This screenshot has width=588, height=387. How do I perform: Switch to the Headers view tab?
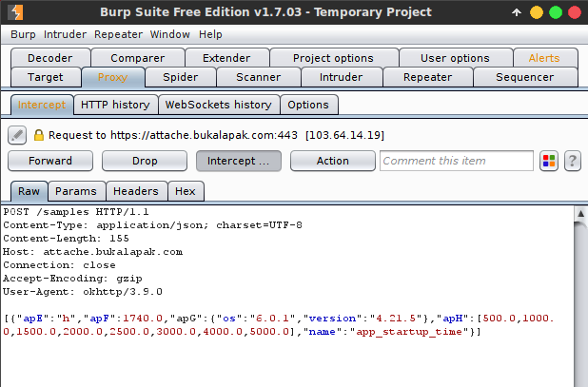point(136,191)
